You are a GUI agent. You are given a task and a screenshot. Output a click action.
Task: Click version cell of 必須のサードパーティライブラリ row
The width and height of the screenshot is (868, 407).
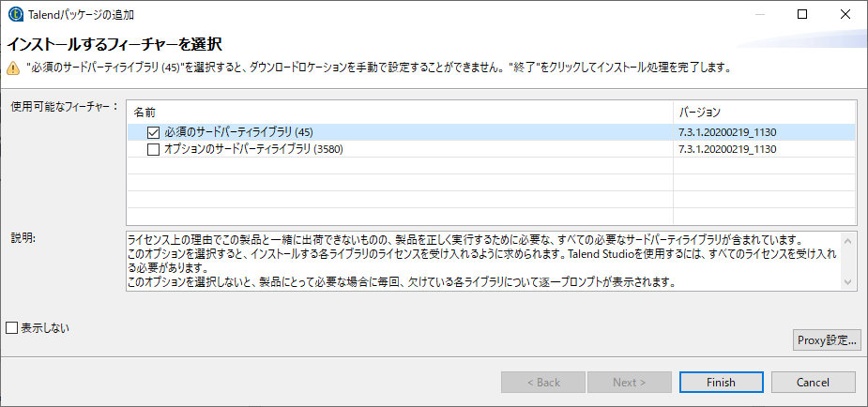(765, 133)
